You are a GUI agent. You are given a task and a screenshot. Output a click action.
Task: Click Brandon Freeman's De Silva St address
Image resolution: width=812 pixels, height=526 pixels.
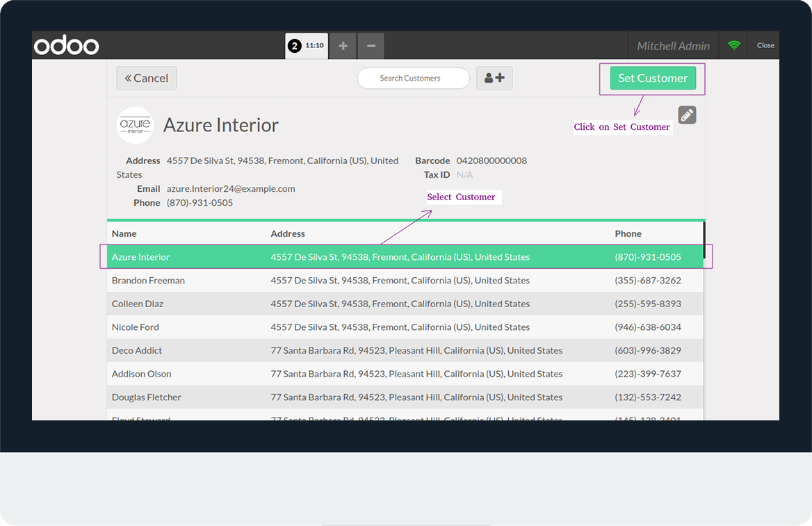(400, 280)
